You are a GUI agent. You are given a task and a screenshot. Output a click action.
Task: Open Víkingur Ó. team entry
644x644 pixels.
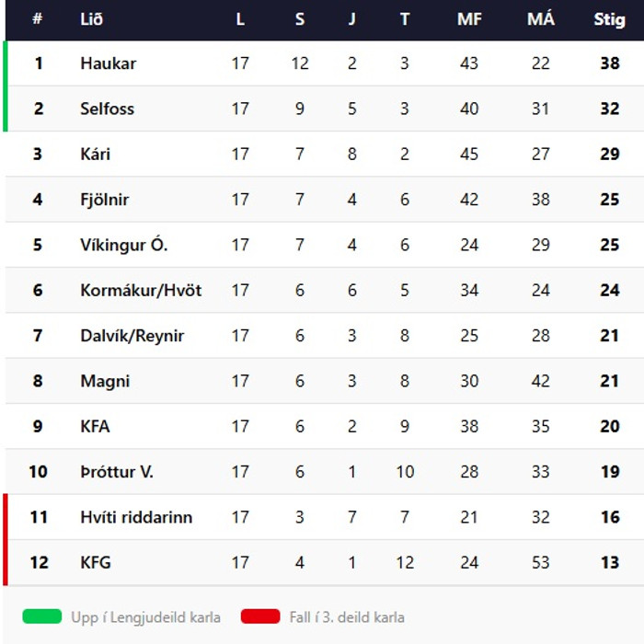(123, 245)
